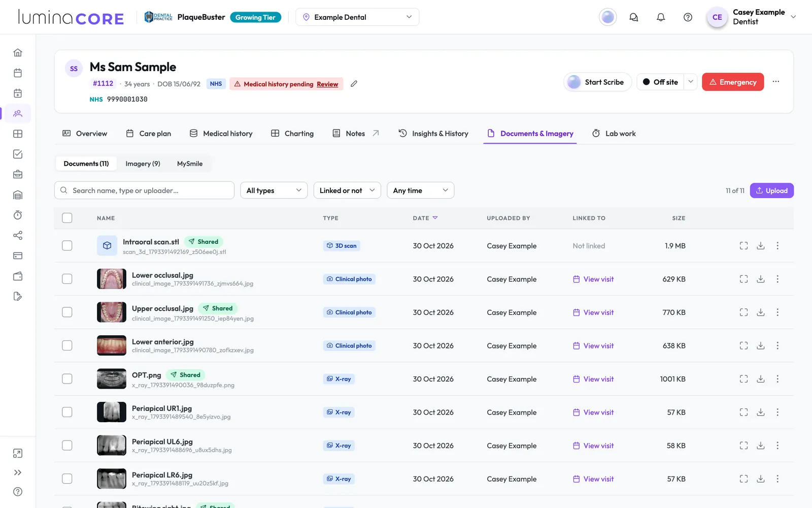Open the briefcase icon in sidebar
This screenshot has width=812, height=508.
[18, 174]
